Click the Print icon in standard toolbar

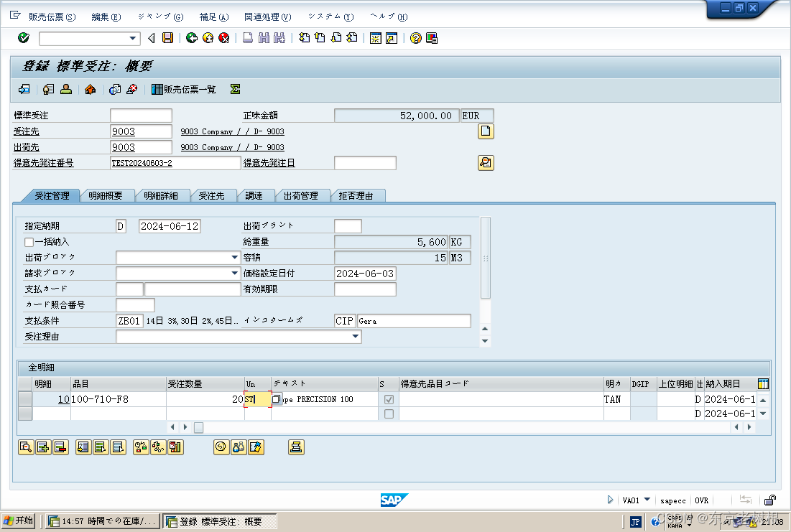click(248, 38)
